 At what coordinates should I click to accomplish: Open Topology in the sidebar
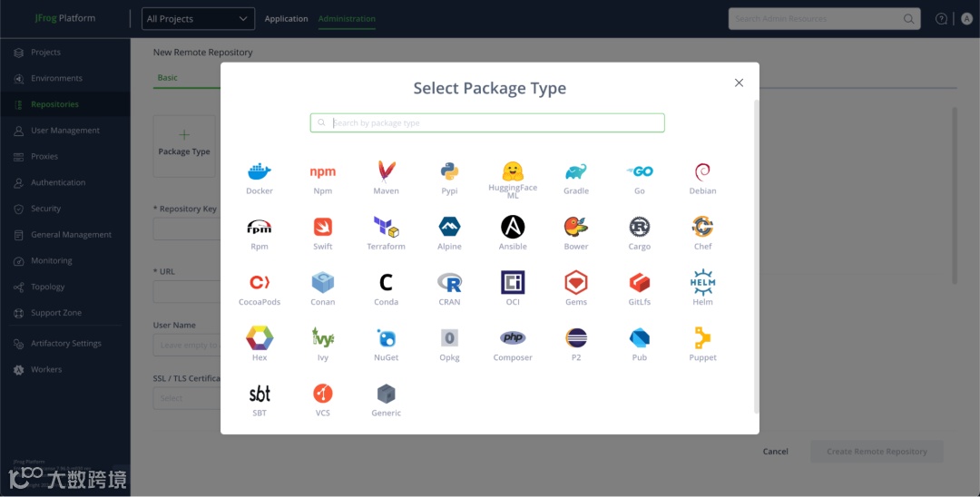[65, 287]
